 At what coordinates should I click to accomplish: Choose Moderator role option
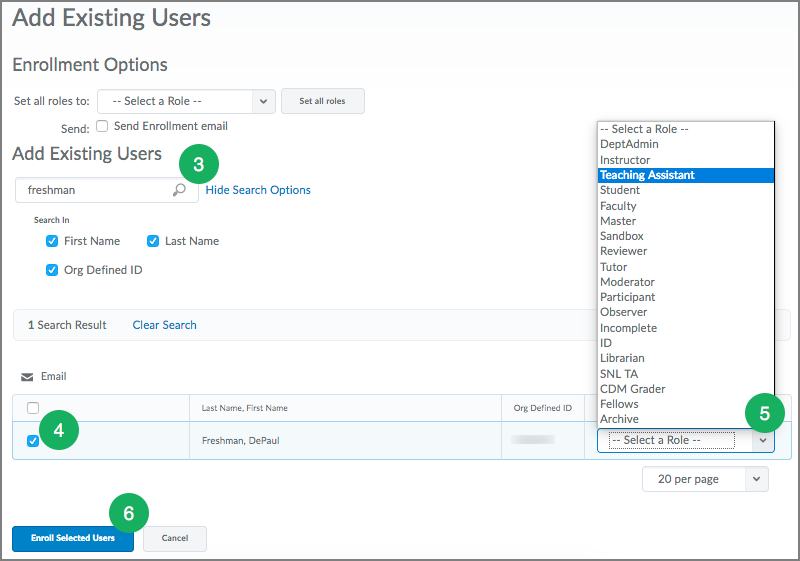coord(686,282)
